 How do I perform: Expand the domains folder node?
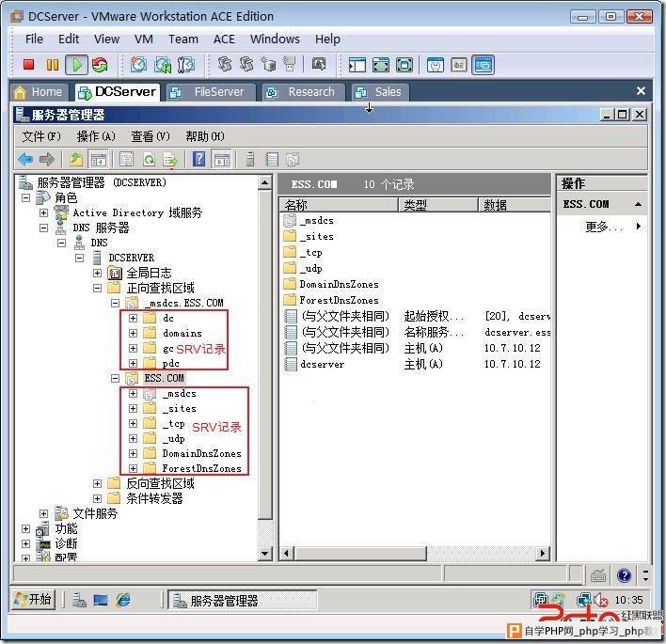(x=133, y=333)
